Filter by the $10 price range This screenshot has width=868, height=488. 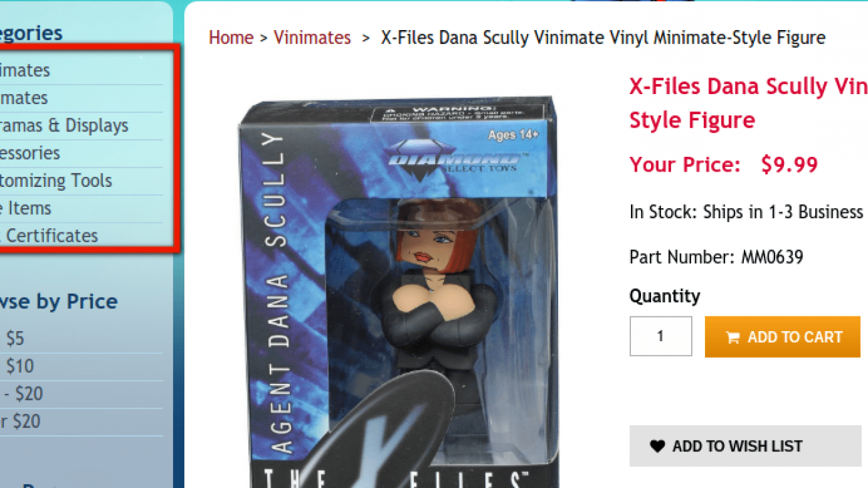coord(19,367)
